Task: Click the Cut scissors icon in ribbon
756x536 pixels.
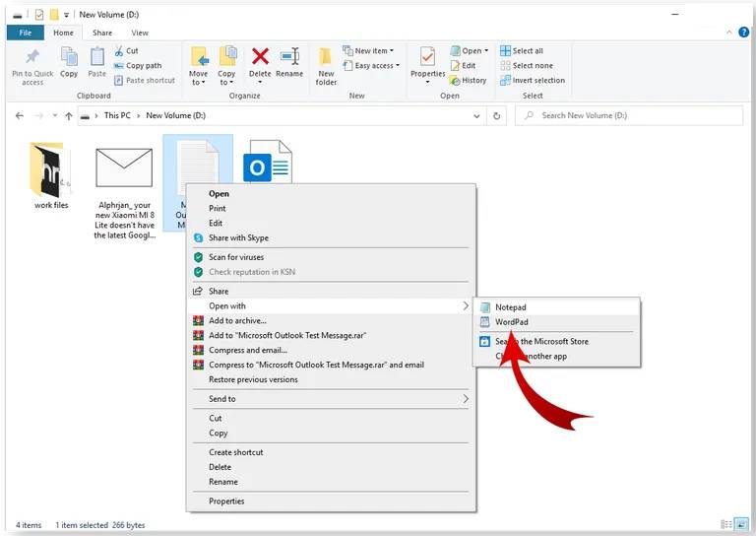Action: pyautogui.click(x=118, y=50)
